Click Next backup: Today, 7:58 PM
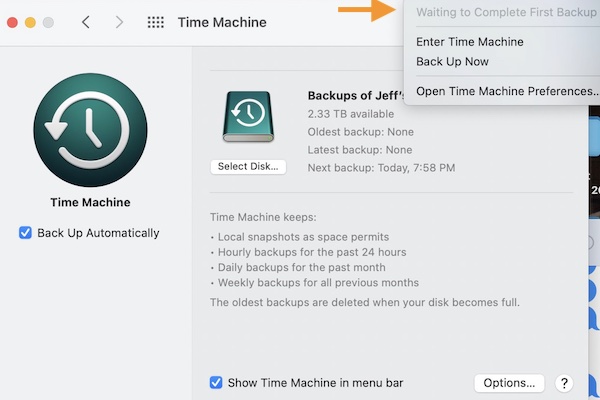This screenshot has height=400, width=600. click(x=381, y=168)
